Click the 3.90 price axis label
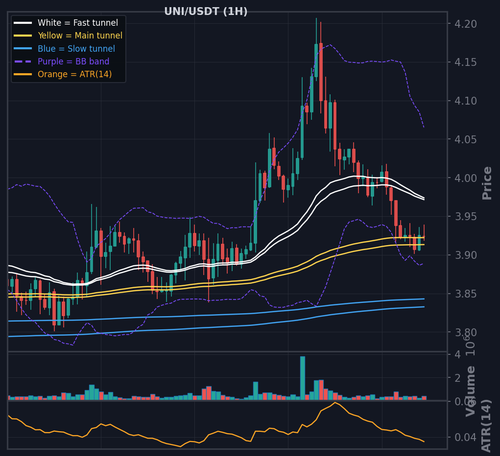This screenshot has width=500, height=456. click(466, 255)
